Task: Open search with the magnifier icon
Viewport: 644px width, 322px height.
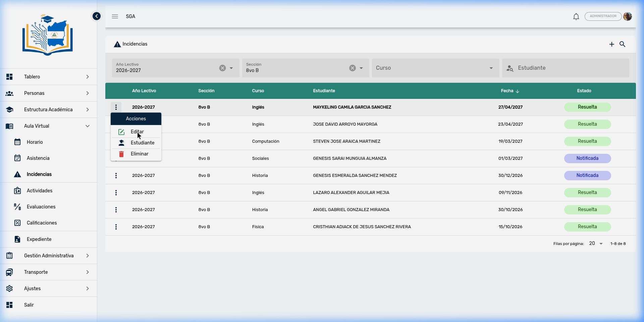Action: click(622, 44)
